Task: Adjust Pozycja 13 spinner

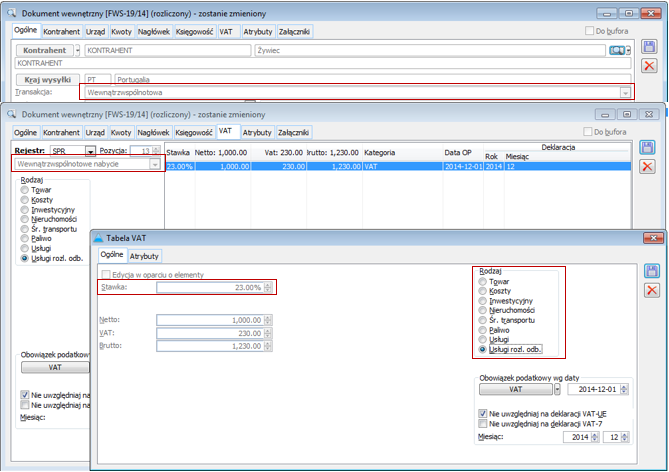Action: pyautogui.click(x=156, y=151)
